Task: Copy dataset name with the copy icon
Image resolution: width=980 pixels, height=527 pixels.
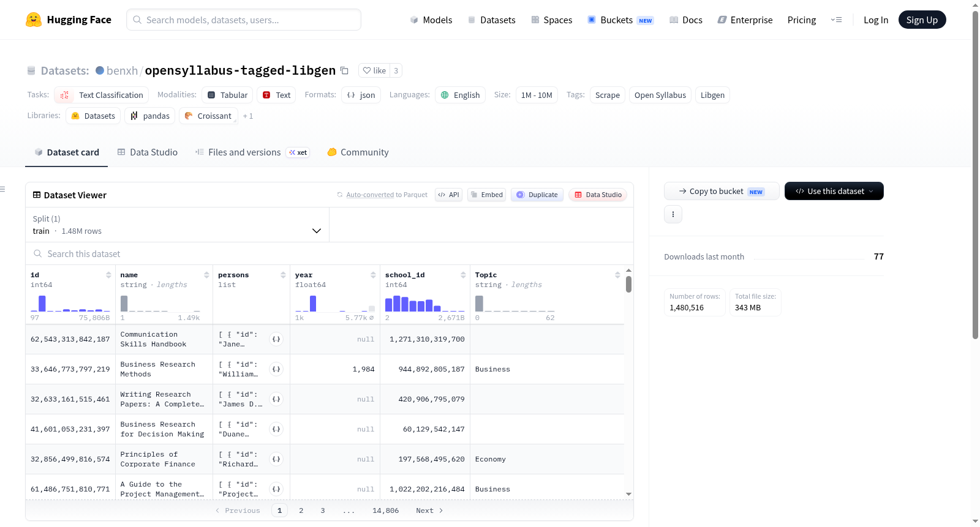Action: point(344,70)
